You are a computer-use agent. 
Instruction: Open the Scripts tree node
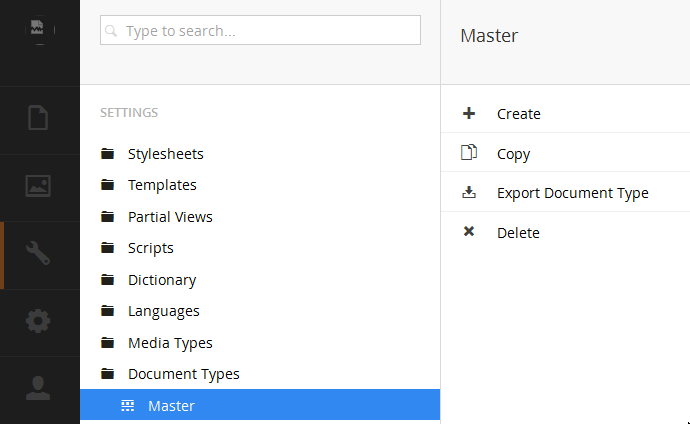pyautogui.click(x=150, y=248)
